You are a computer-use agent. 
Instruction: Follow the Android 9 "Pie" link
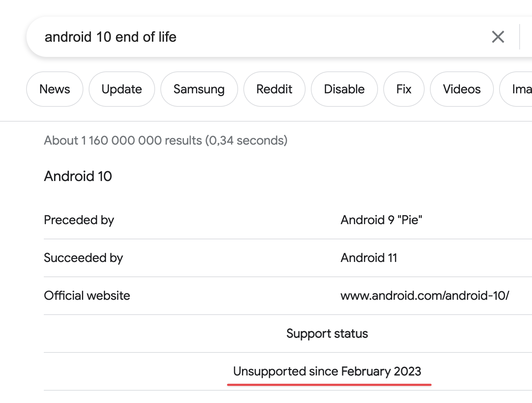pyautogui.click(x=381, y=220)
